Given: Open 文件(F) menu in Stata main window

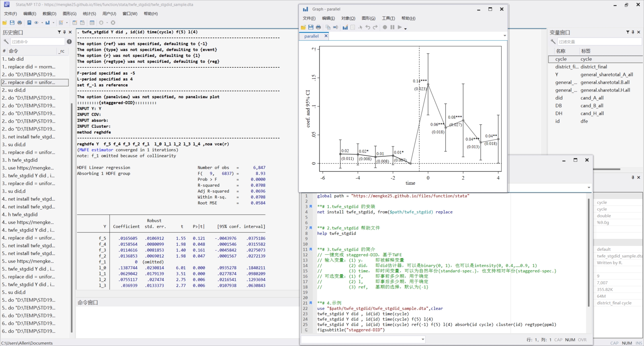Looking at the screenshot, I should point(10,14).
